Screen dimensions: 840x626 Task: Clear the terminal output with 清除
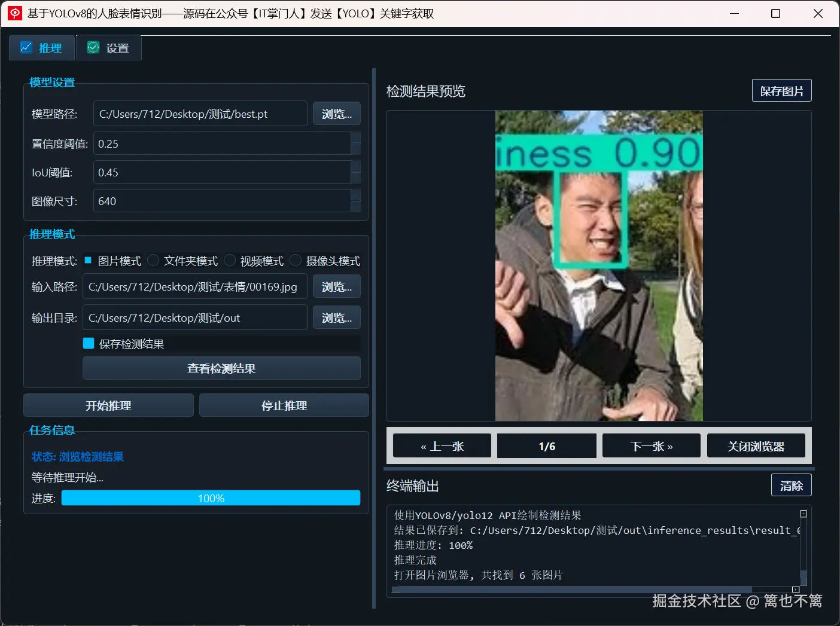791,485
